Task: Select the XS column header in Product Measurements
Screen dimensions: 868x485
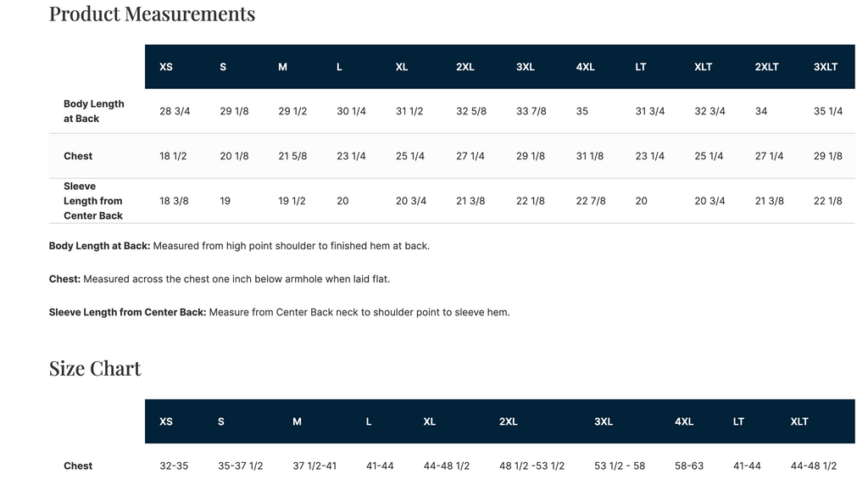Action: 166,67
